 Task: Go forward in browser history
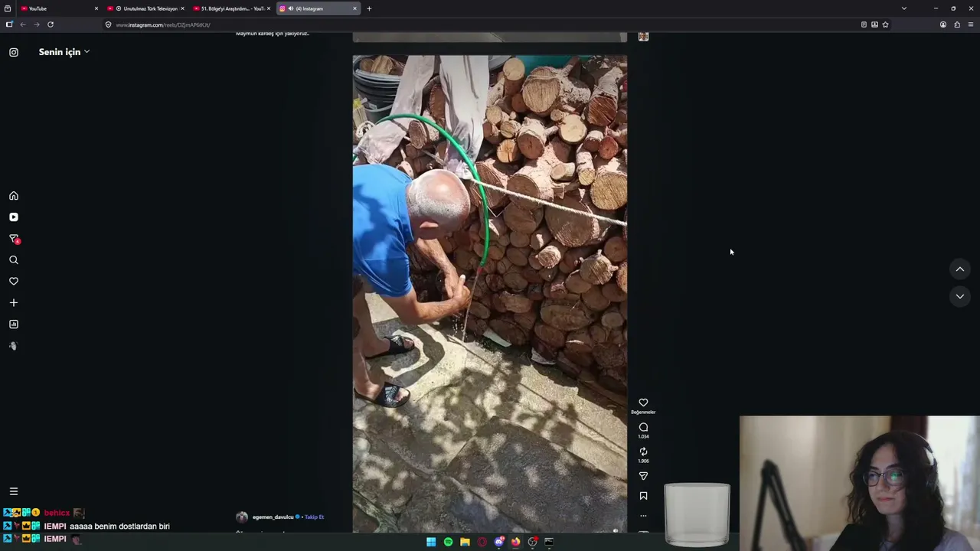coord(37,24)
